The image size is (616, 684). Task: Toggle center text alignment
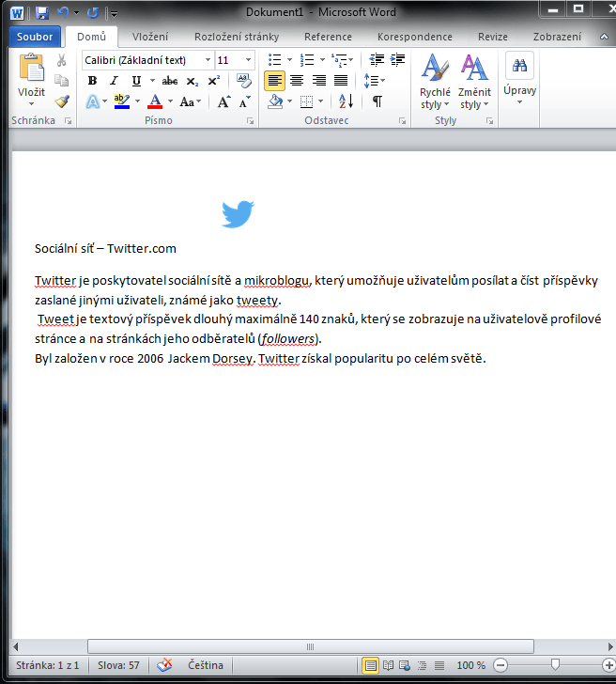(x=297, y=81)
